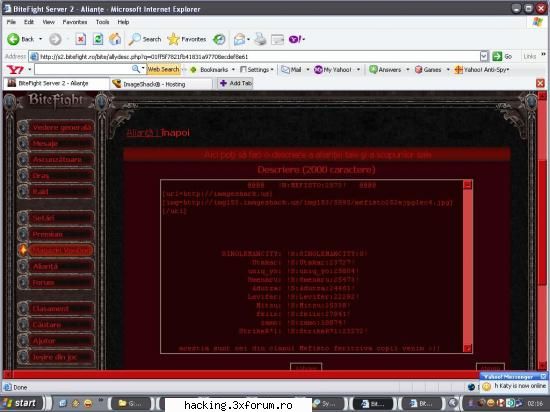Expand the Yahoo search options dropdown arrow

pos(143,68)
